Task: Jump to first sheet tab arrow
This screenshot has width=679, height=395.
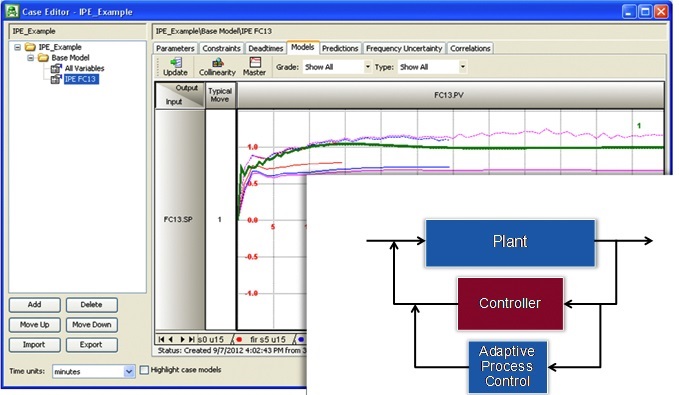Action: (162, 340)
